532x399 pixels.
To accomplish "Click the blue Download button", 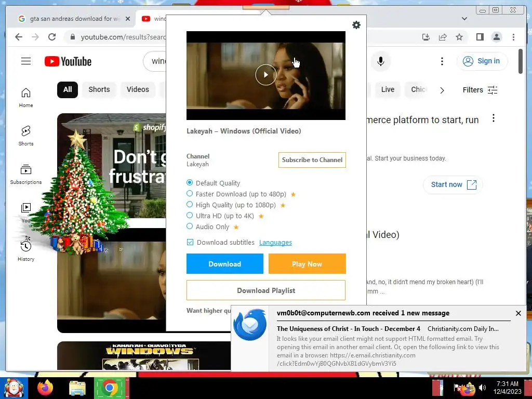I will click(x=224, y=263).
